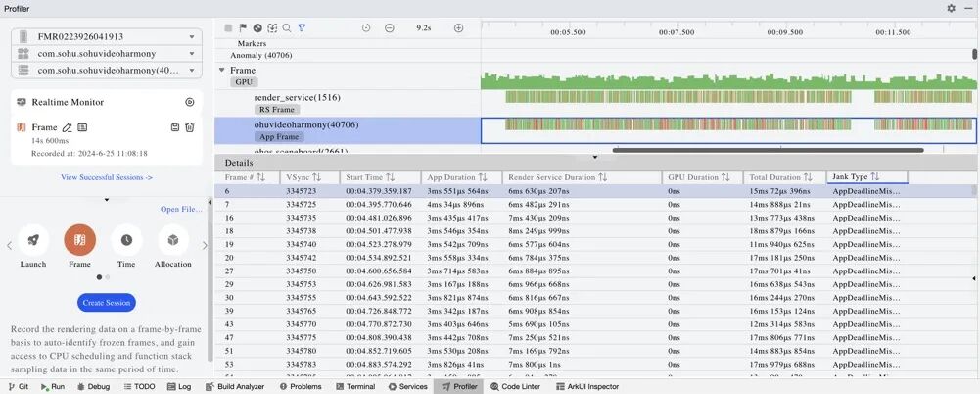Open the Run tool window tab
980x394 pixels.
click(x=53, y=386)
